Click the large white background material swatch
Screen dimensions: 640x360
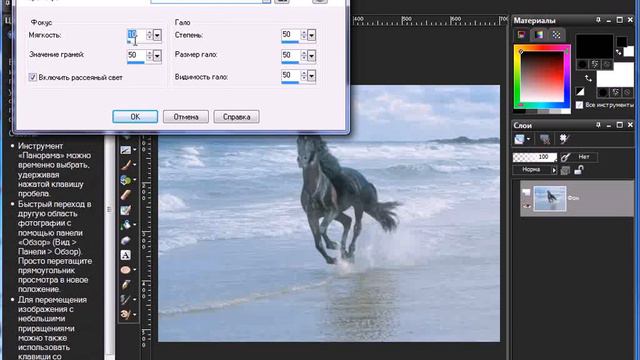[x=615, y=74]
